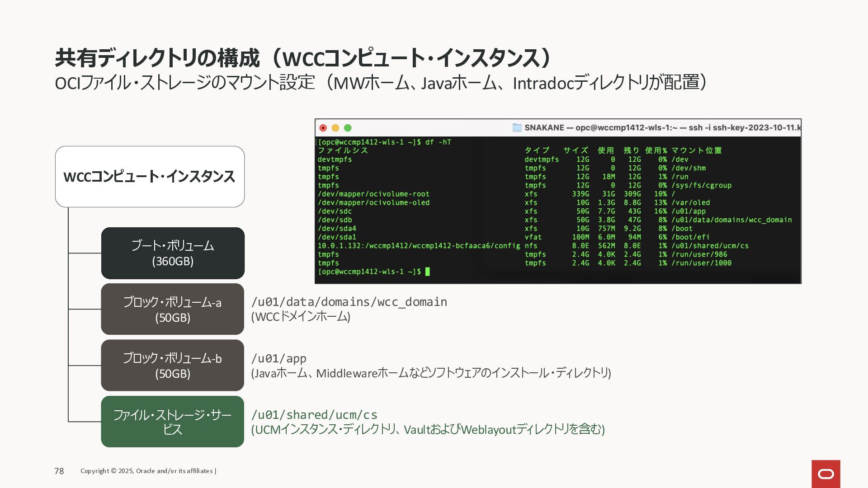
Task: Select the ファイル・ストレージ・サービス green box
Action: pyautogui.click(x=173, y=422)
